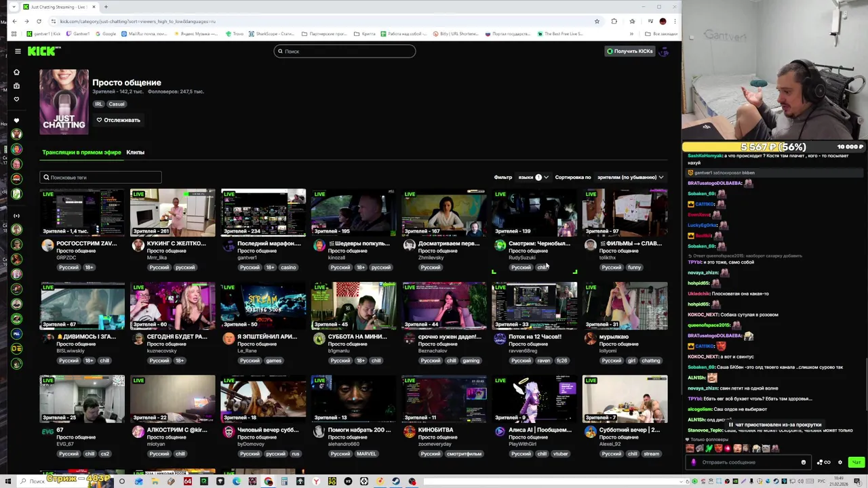
Task: Follow category with Отслеживать button
Action: click(x=118, y=120)
